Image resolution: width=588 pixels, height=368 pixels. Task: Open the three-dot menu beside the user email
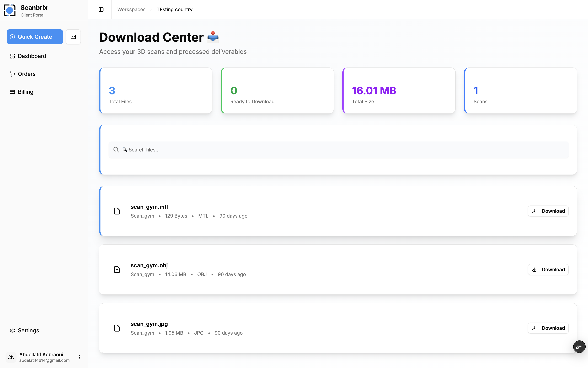pyautogui.click(x=79, y=357)
